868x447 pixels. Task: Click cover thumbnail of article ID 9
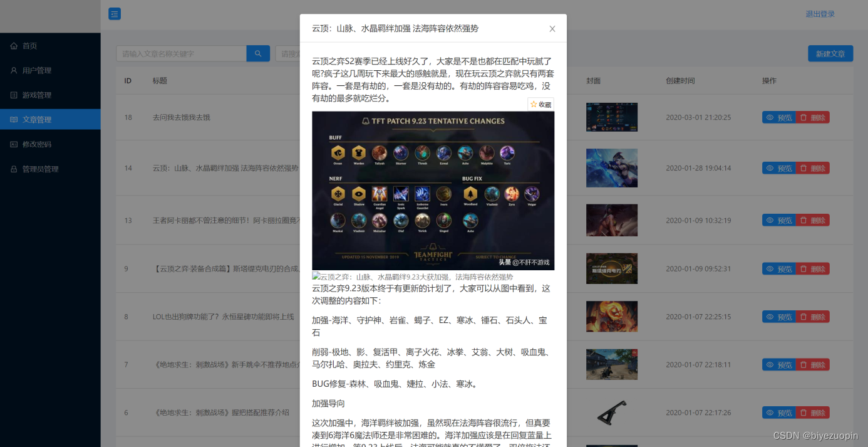pos(612,268)
